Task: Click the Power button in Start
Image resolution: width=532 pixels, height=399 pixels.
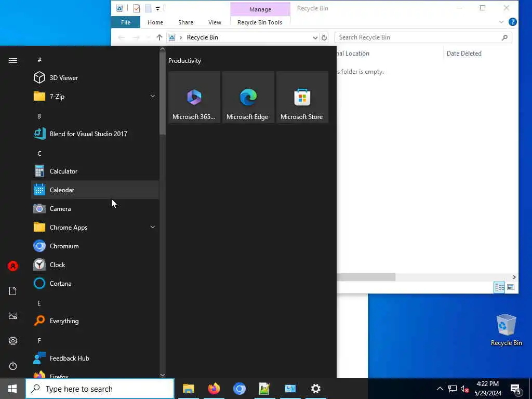Action: click(x=13, y=366)
